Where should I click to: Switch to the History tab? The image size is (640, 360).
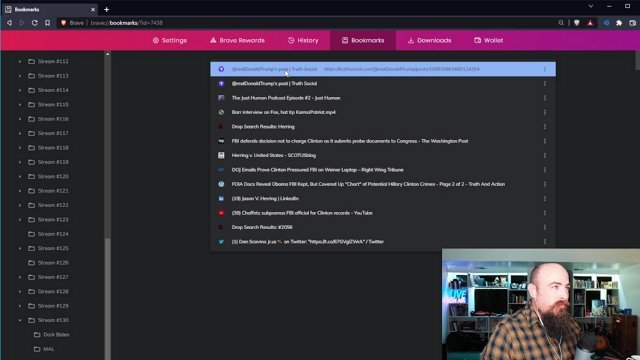pos(303,40)
